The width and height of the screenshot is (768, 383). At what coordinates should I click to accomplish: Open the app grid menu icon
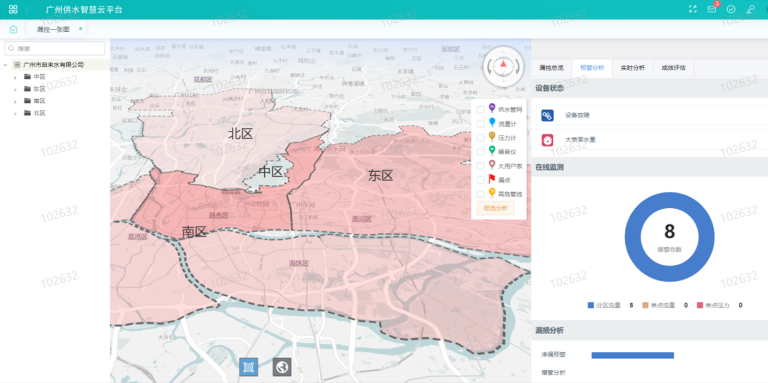point(13,9)
